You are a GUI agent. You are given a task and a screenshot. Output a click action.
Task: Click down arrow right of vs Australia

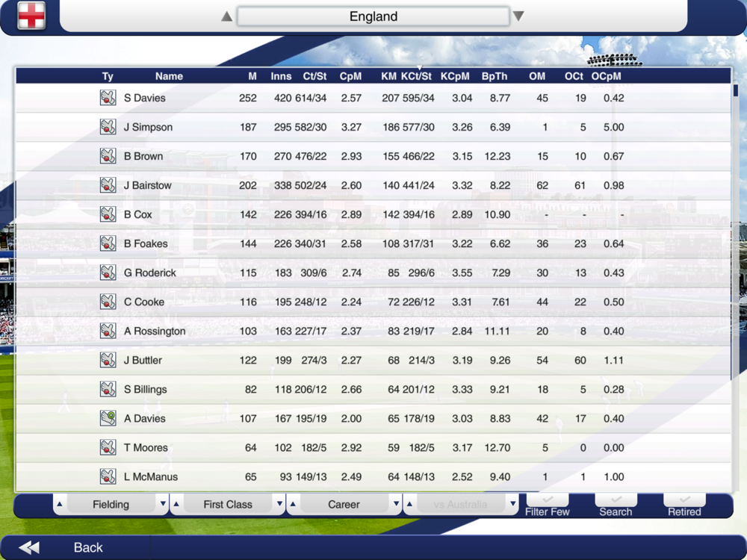(512, 504)
